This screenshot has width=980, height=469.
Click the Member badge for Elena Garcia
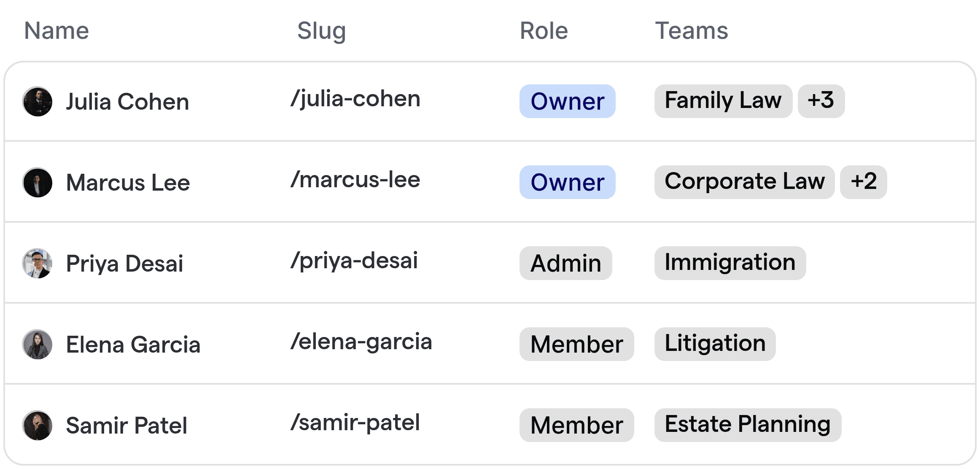[576, 344]
